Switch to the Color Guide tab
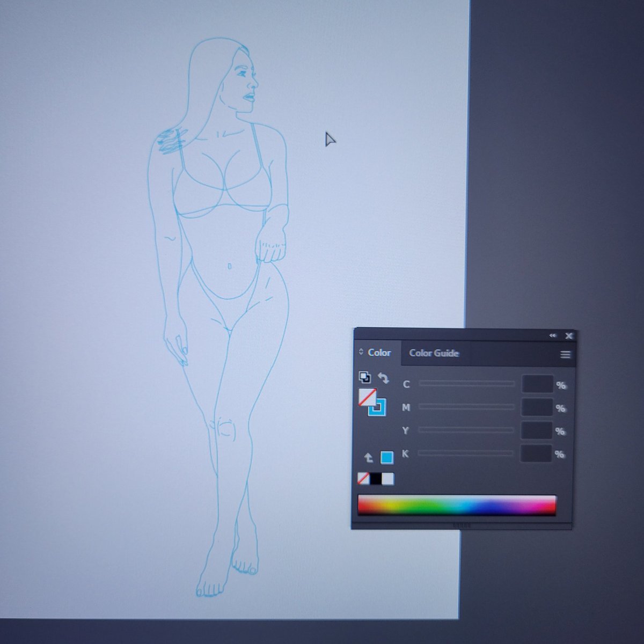 (434, 353)
